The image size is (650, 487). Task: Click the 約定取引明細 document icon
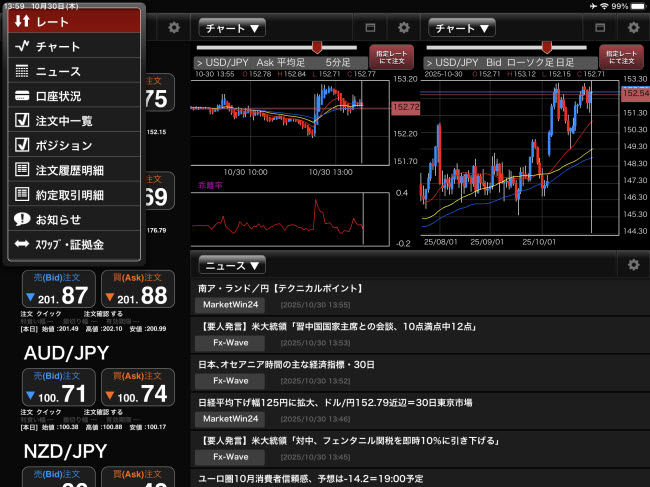22,195
